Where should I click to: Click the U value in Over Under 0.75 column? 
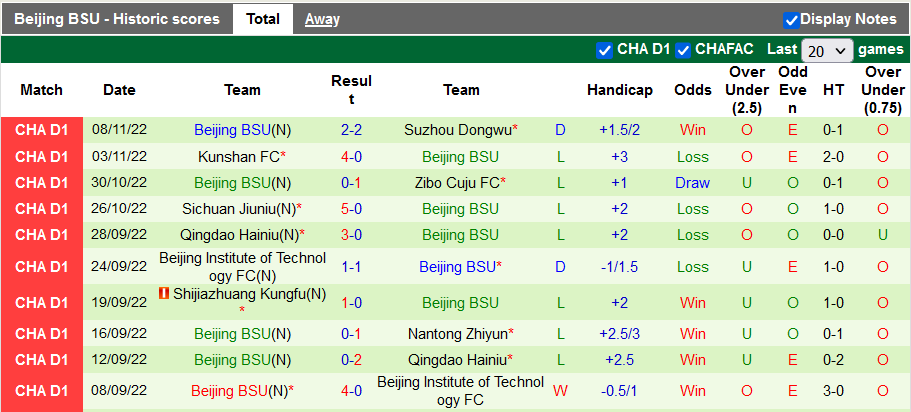point(883,235)
